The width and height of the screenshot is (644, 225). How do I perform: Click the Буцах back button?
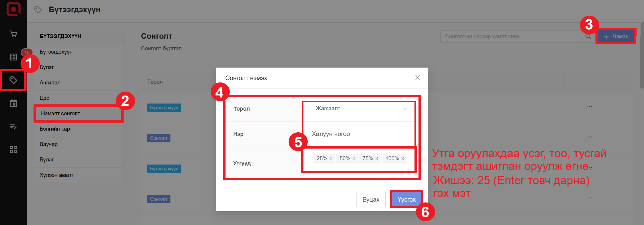click(x=371, y=199)
